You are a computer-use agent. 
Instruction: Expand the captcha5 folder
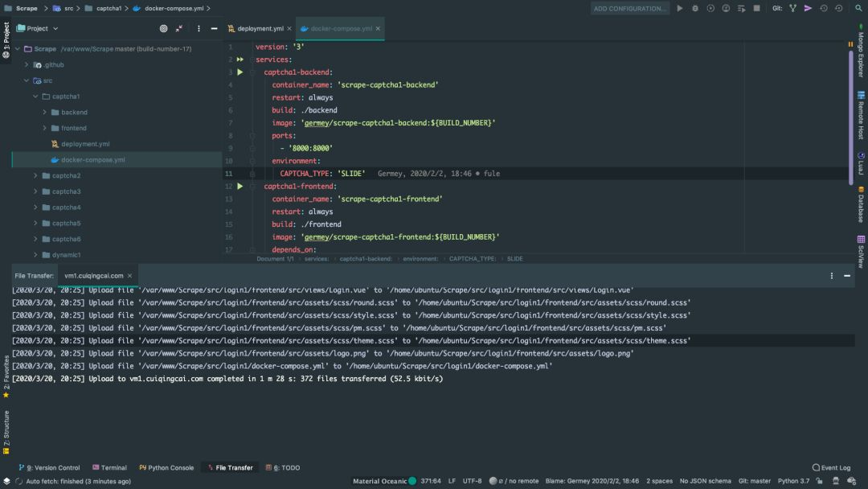(x=35, y=223)
